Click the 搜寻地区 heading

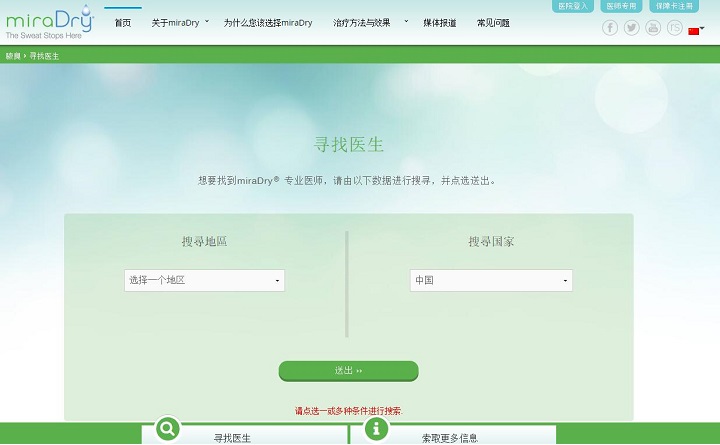pos(204,242)
